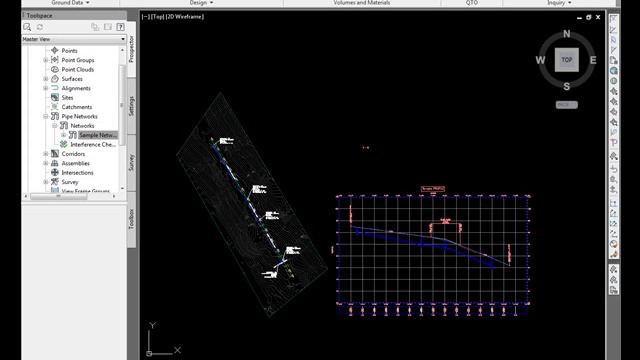
Task: Click the pink P icon in right toolbar
Action: pos(613,143)
